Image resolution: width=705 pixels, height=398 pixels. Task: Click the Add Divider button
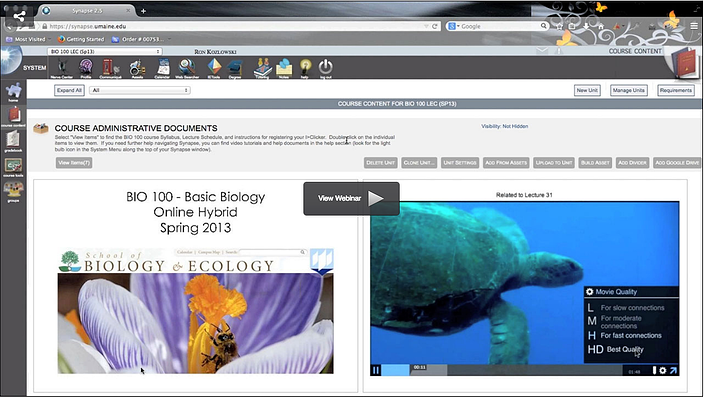pyautogui.click(x=632, y=163)
